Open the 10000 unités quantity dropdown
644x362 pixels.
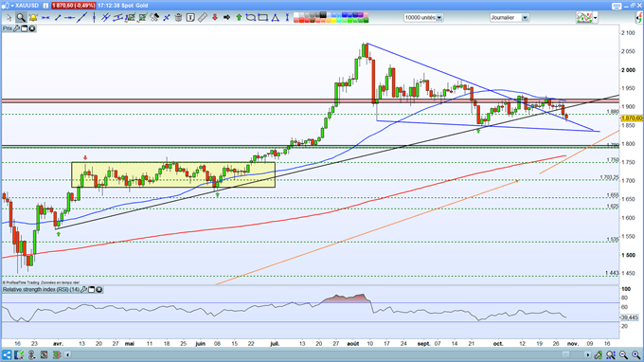(439, 18)
